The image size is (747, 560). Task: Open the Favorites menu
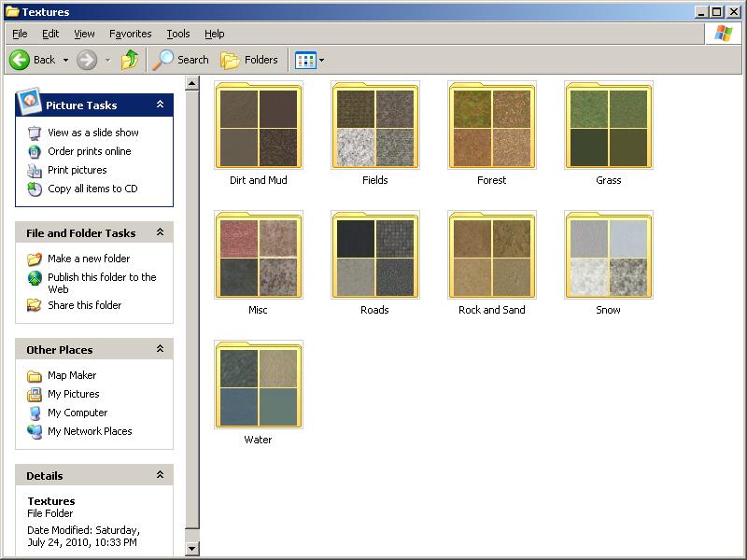coord(130,34)
